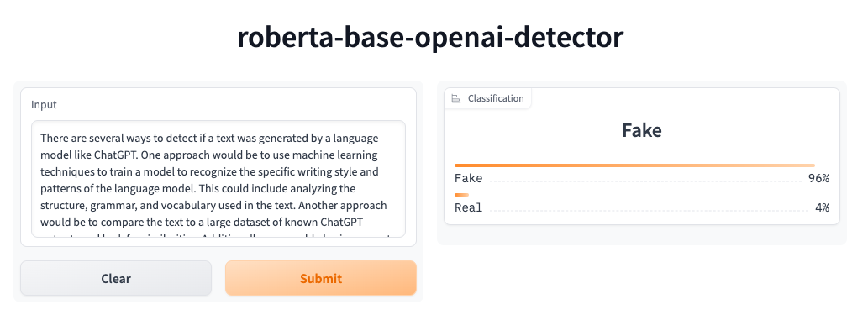The width and height of the screenshot is (868, 336).
Task: Click the short Real confidence bar
Action: tap(461, 194)
